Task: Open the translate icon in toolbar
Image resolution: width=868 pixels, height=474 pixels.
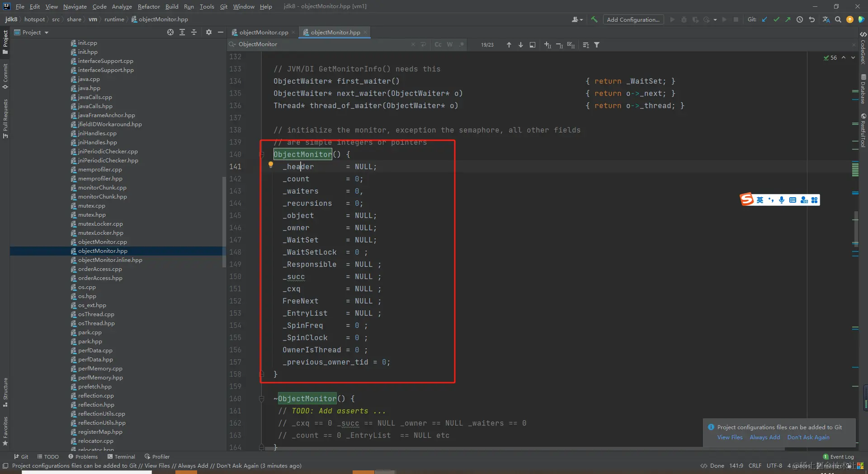Action: point(826,19)
